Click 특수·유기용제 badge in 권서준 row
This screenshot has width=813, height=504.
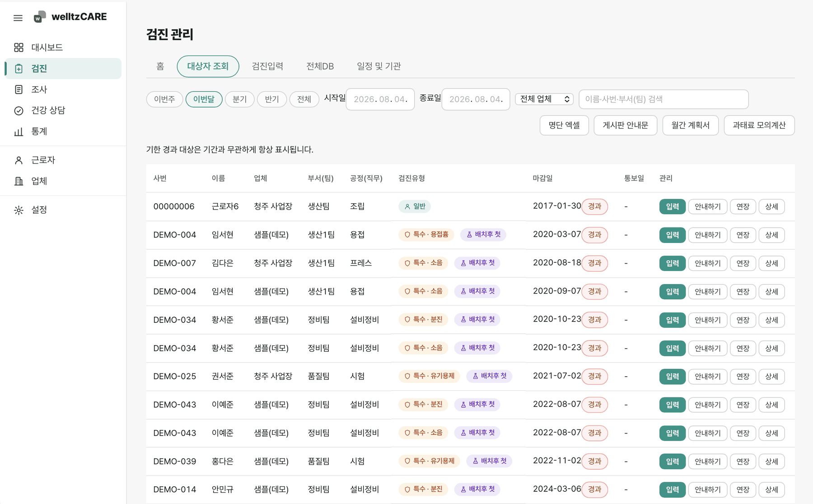(429, 376)
